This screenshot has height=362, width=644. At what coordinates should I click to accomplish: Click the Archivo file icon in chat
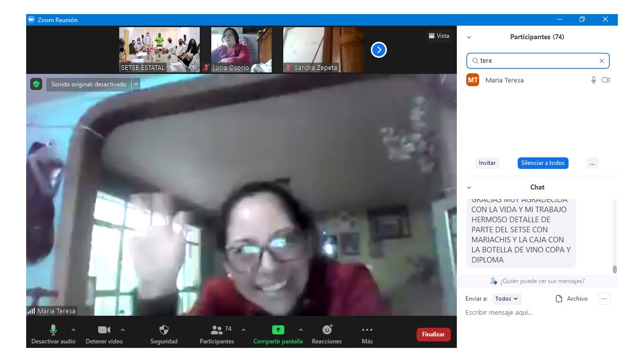pos(559,299)
